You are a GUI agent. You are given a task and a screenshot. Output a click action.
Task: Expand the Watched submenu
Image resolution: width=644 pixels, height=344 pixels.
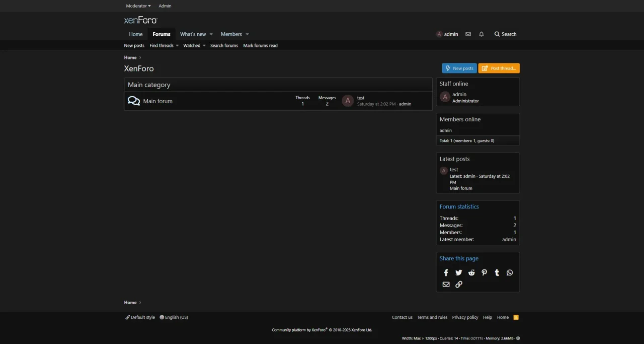[x=194, y=46]
